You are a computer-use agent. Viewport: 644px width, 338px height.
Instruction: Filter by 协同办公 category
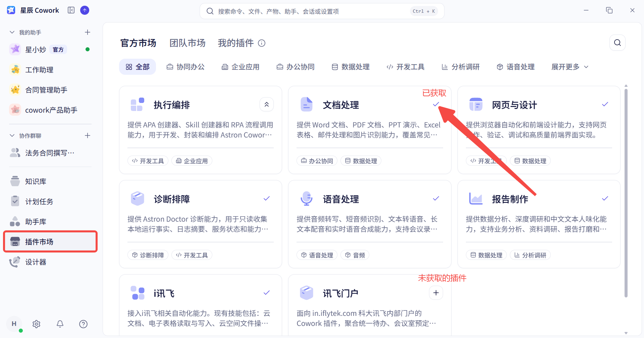(x=185, y=67)
